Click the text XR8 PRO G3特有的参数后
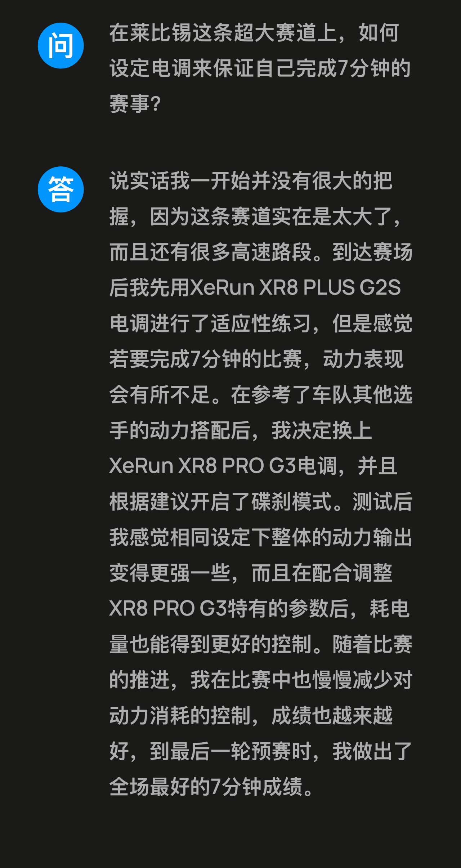Image resolution: width=461 pixels, height=868 pixels. (x=229, y=608)
